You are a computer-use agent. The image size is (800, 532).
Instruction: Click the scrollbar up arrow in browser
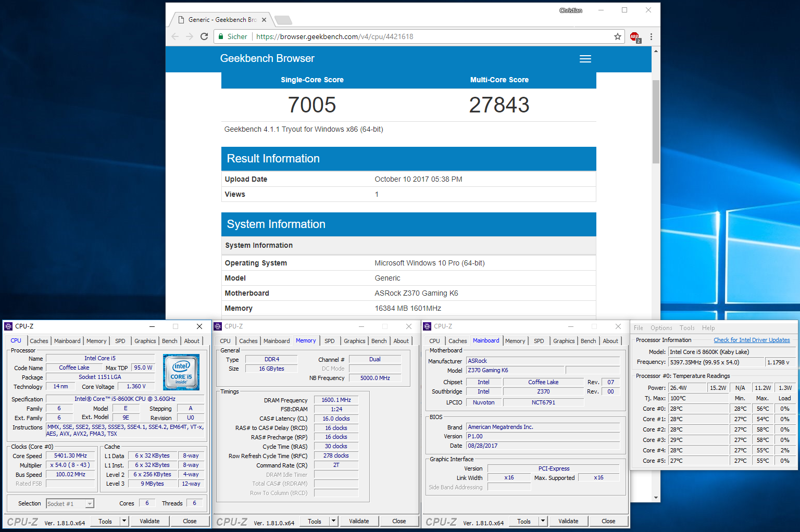[656, 51]
